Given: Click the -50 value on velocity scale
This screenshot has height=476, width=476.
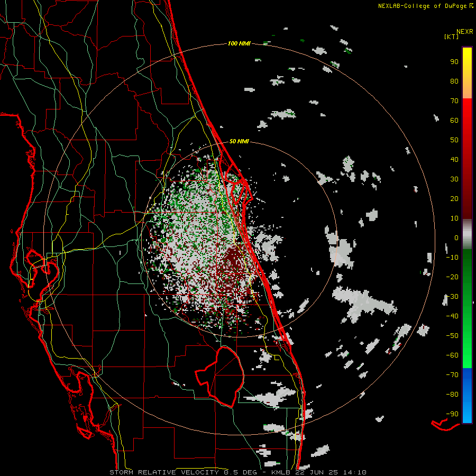Looking at the screenshot, I should pos(452,335).
